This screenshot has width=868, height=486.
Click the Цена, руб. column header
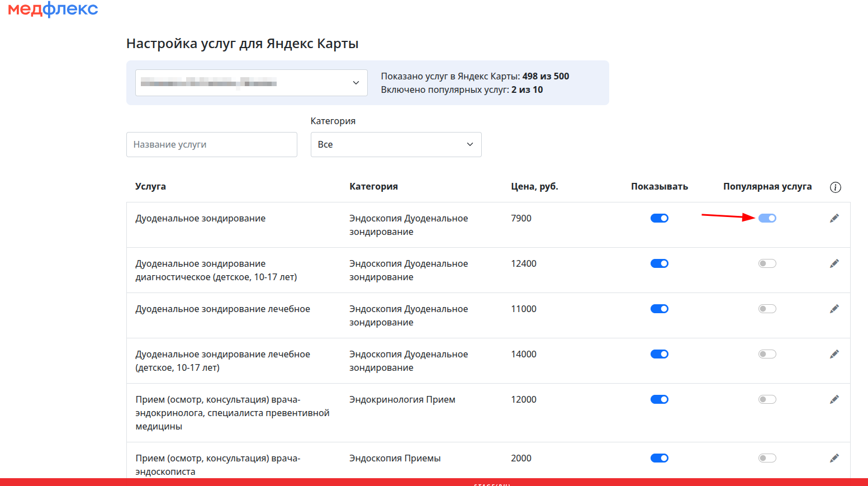(x=534, y=187)
